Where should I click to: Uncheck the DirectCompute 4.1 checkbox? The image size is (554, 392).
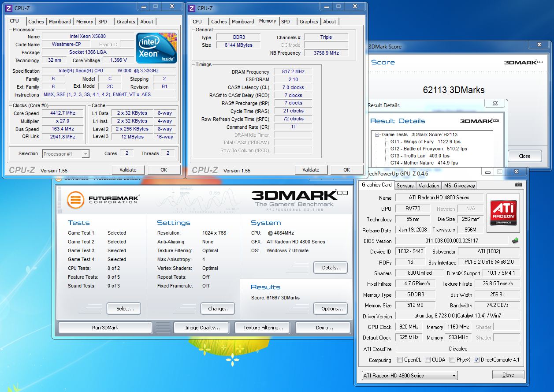tap(476, 360)
